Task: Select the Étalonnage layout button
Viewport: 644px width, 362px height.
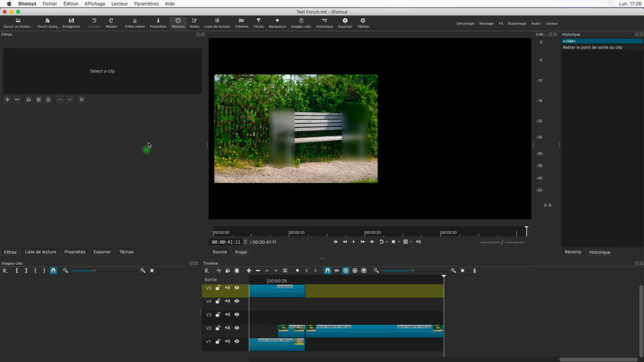Action: [517, 23]
